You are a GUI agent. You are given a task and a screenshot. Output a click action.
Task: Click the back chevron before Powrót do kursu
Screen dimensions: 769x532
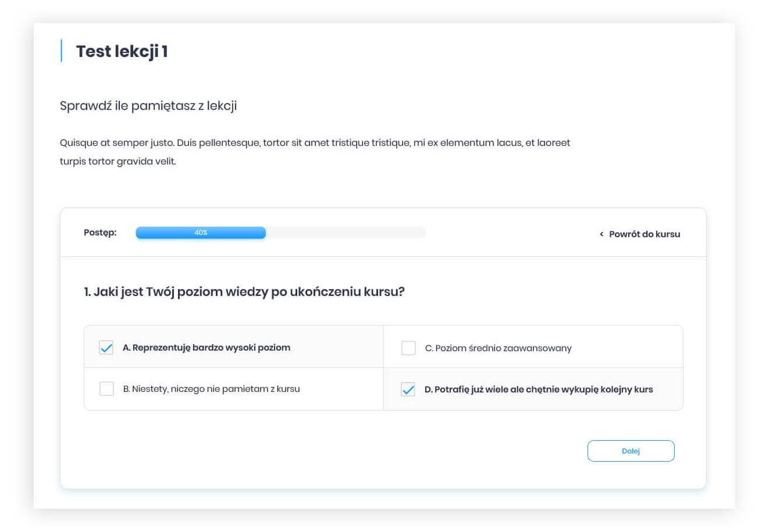[601, 234]
